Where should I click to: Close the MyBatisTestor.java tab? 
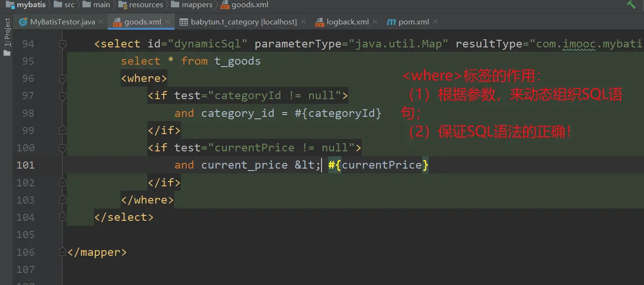click(x=101, y=22)
